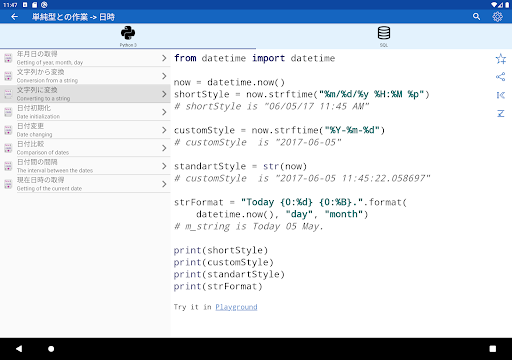Tap the list icon beside 'Date initialization'
The width and height of the screenshot is (512, 360).
point(8,112)
